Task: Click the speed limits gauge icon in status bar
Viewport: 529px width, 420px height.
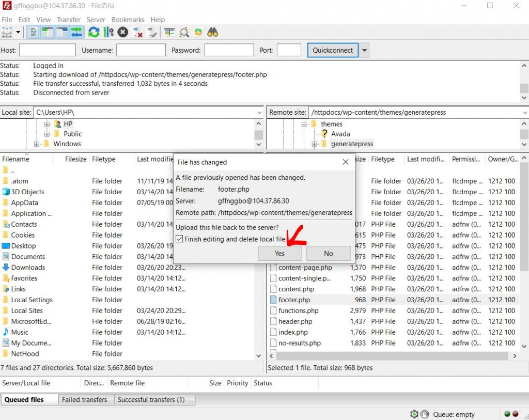Action: pyautogui.click(x=425, y=414)
